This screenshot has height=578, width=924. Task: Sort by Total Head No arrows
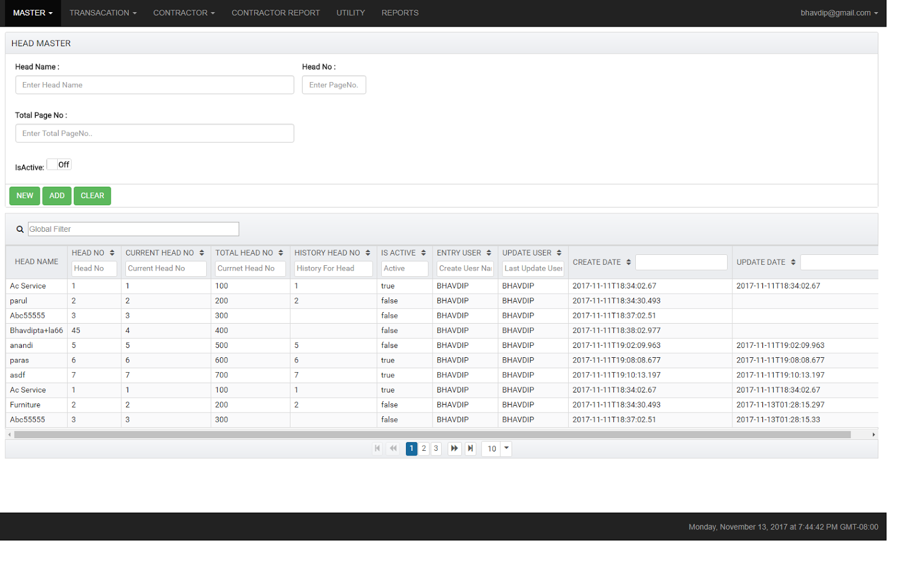point(281,253)
